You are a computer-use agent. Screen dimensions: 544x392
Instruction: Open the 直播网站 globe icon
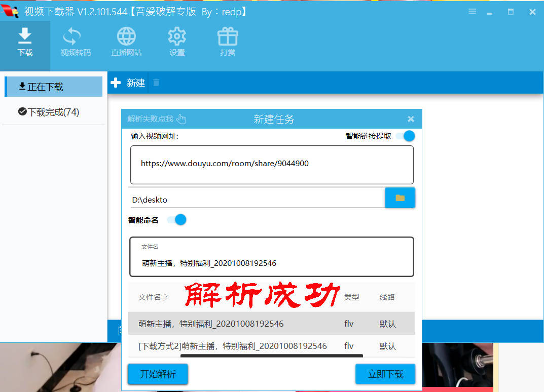tap(126, 36)
